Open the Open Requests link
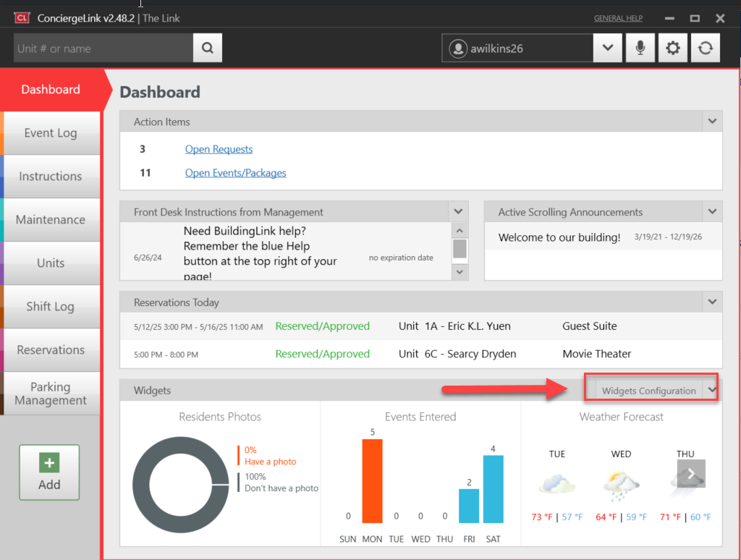The width and height of the screenshot is (741, 560). click(x=219, y=149)
